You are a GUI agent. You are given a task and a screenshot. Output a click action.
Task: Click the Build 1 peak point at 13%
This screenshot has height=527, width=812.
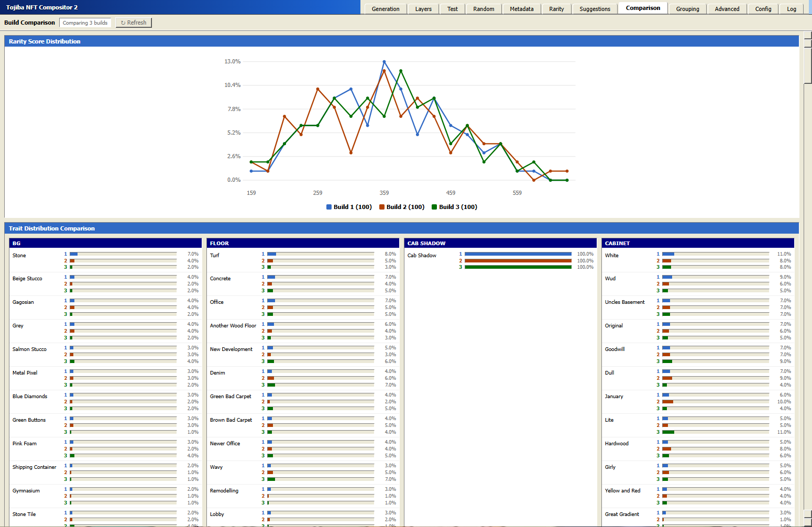point(384,62)
